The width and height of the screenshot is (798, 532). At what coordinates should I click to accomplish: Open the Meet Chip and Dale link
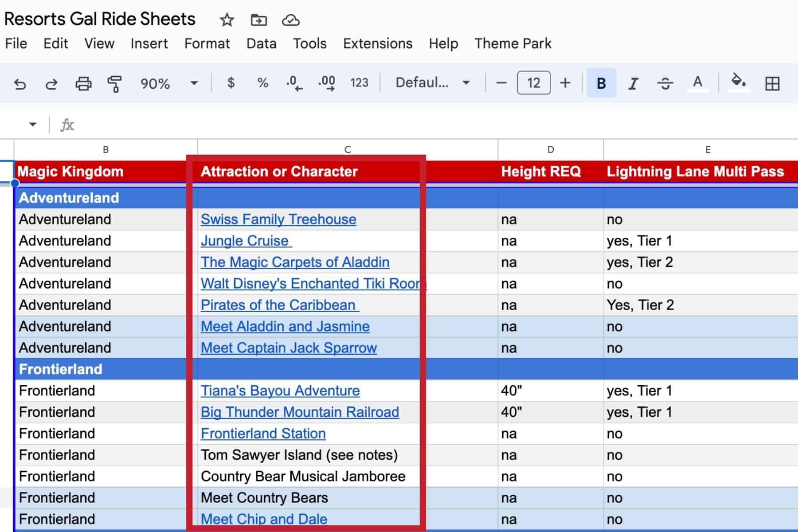pos(264,519)
